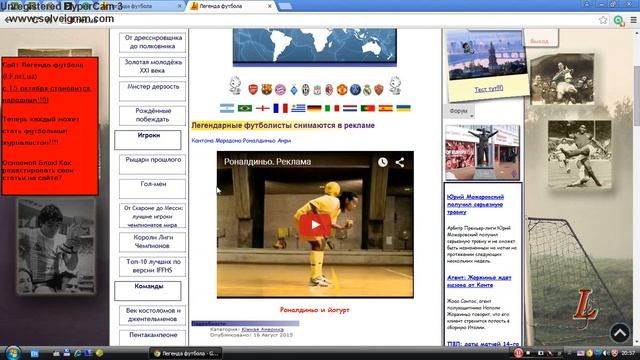Open menu item Топ-10 лучших по версии IFFHS

point(153,266)
